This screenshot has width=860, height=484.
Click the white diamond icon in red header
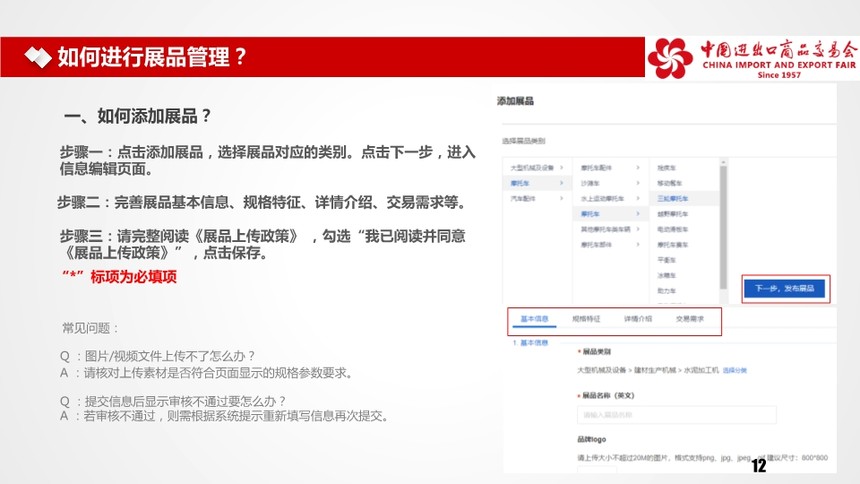38,57
